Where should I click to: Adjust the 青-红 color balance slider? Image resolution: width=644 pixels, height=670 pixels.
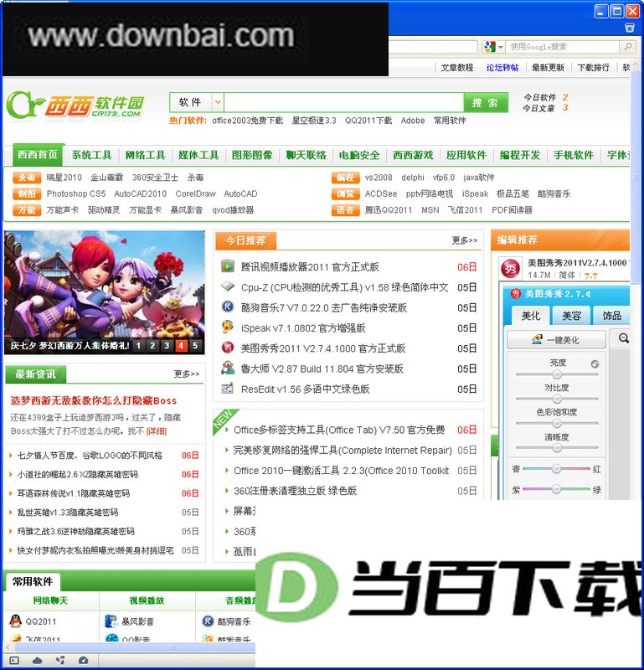[x=556, y=469]
